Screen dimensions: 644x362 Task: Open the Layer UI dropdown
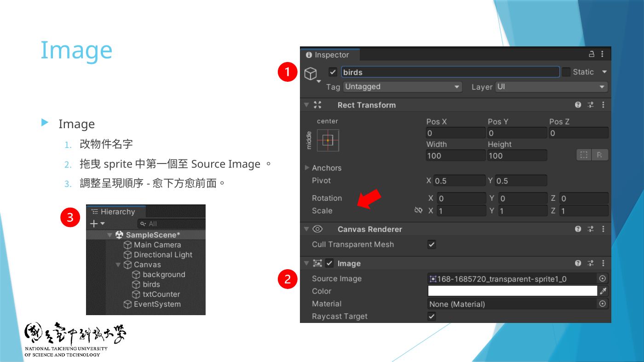pos(552,86)
